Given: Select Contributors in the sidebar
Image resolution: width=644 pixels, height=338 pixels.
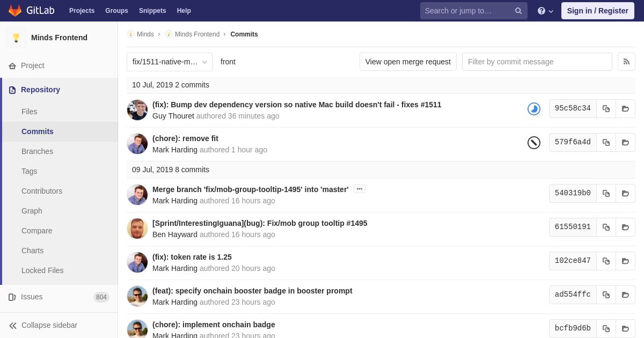Looking at the screenshot, I should [x=42, y=191].
